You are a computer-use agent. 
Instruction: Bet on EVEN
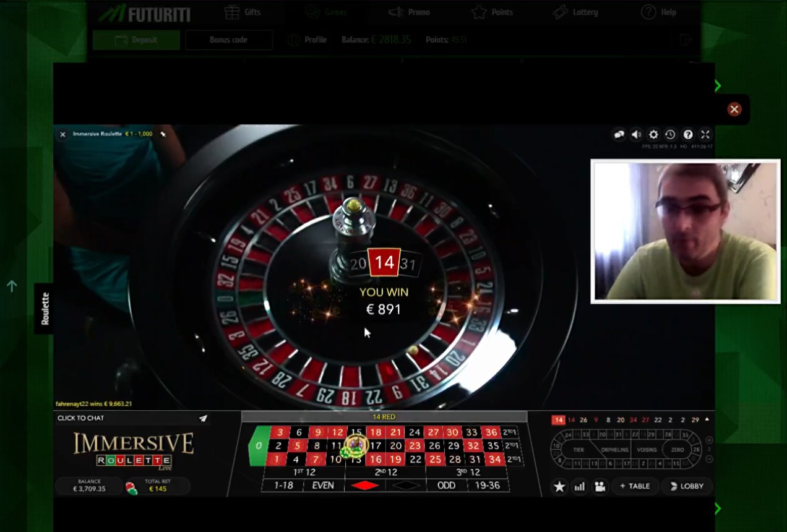(x=323, y=486)
